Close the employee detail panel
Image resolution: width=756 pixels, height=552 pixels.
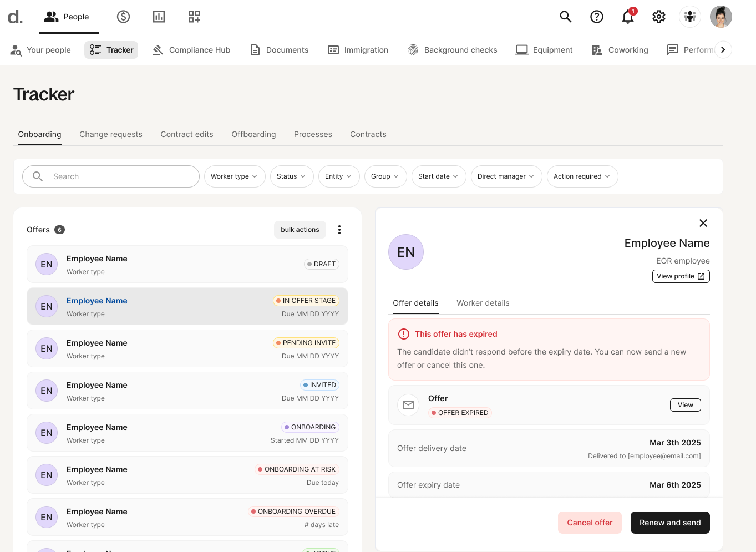click(703, 223)
